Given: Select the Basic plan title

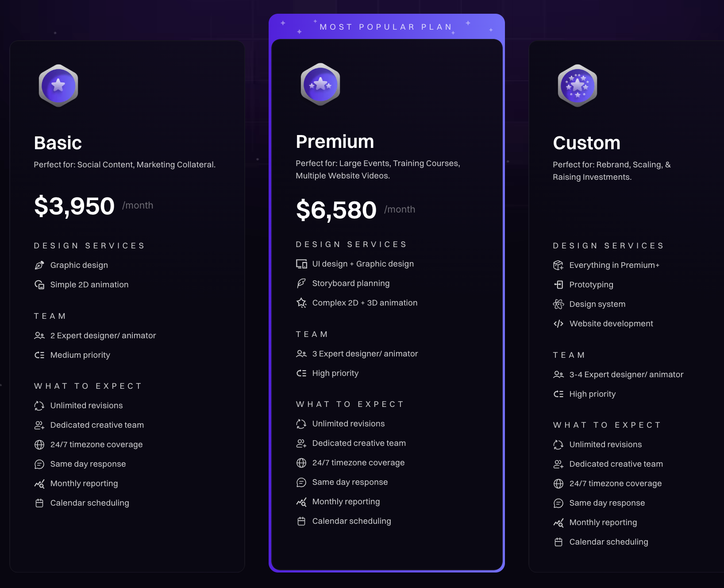Looking at the screenshot, I should (x=58, y=143).
